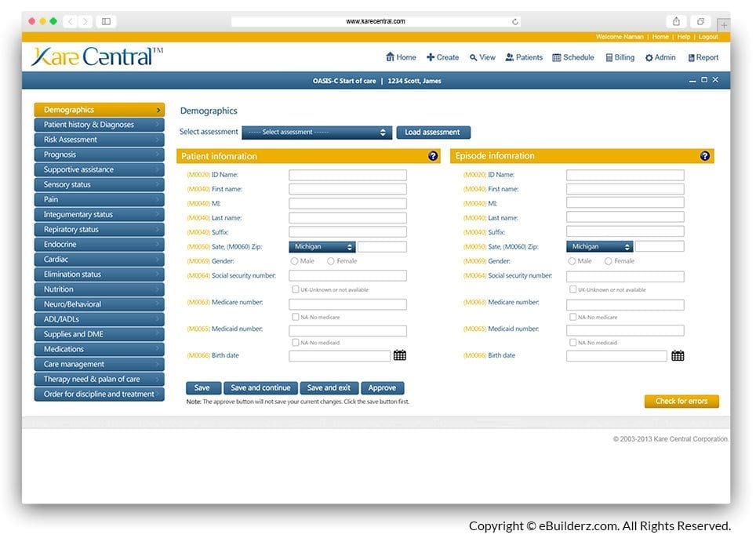The height and width of the screenshot is (549, 756).
Task: Open the Medications sidebar tab
Action: (100, 349)
